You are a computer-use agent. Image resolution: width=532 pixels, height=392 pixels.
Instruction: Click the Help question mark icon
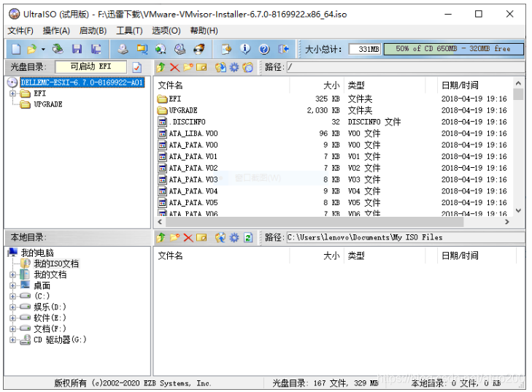click(264, 49)
